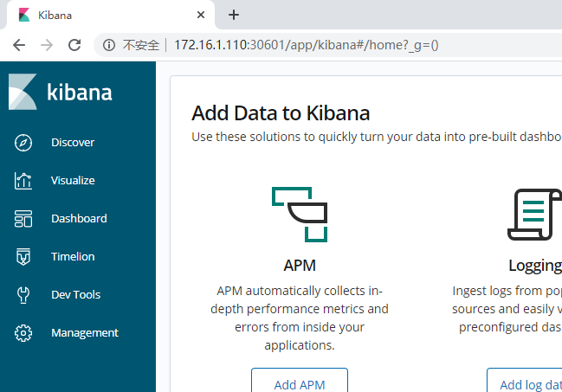This screenshot has width=562, height=392.
Task: Click the Logging card title
Action: pos(535,267)
